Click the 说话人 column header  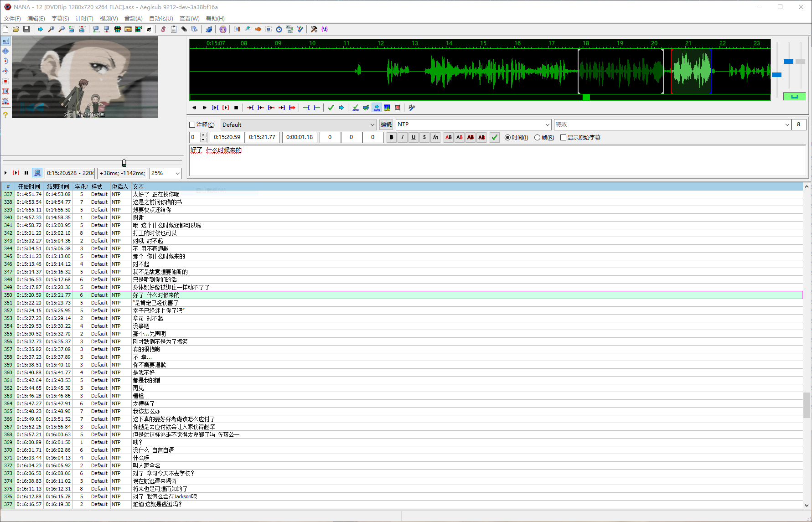120,186
